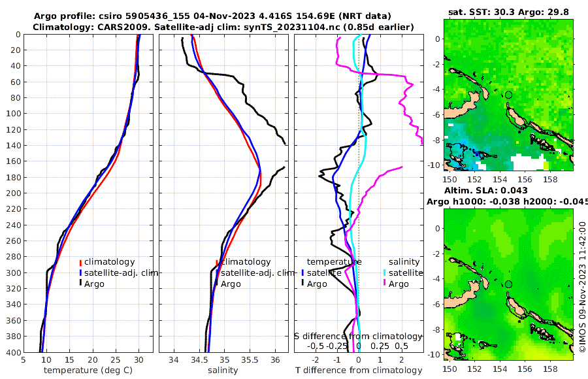Click cyan salinity satellite legend marker
Image resolution: width=588 pixels, height=379 pixels.
[384, 272]
